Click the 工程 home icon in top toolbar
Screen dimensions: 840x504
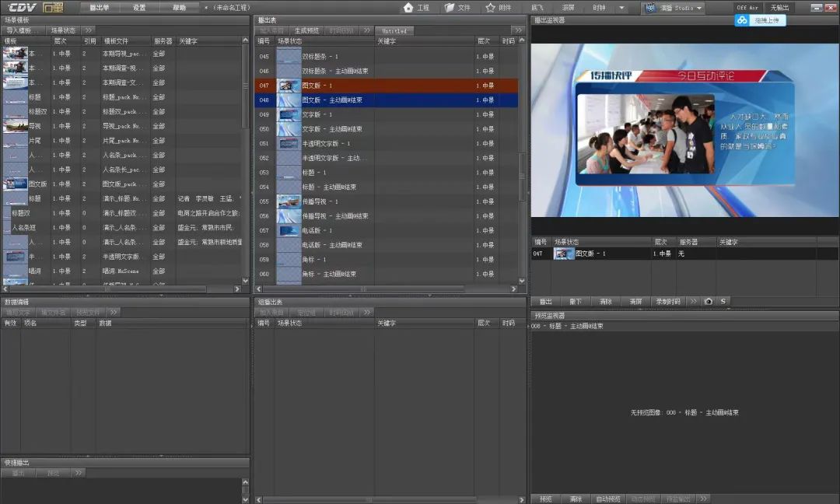pyautogui.click(x=408, y=7)
